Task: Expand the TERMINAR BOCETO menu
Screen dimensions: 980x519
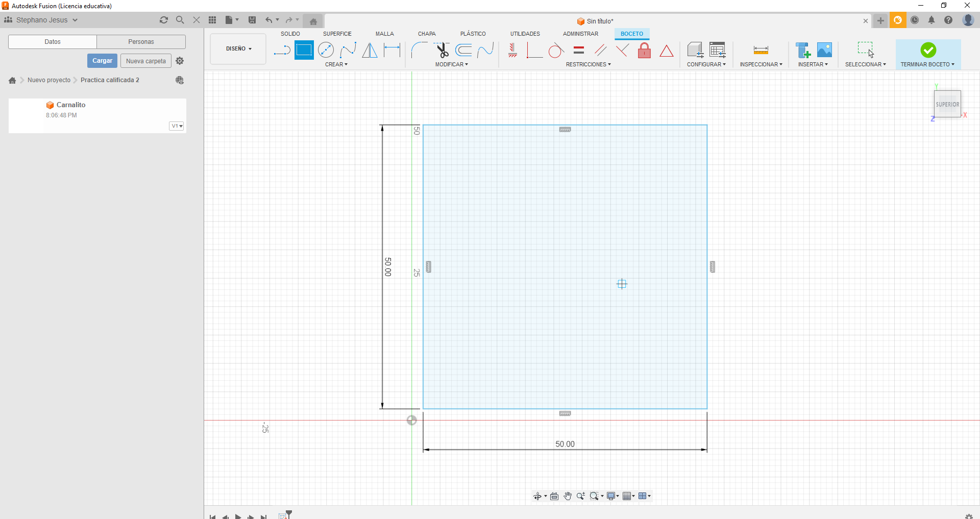Action: point(927,64)
